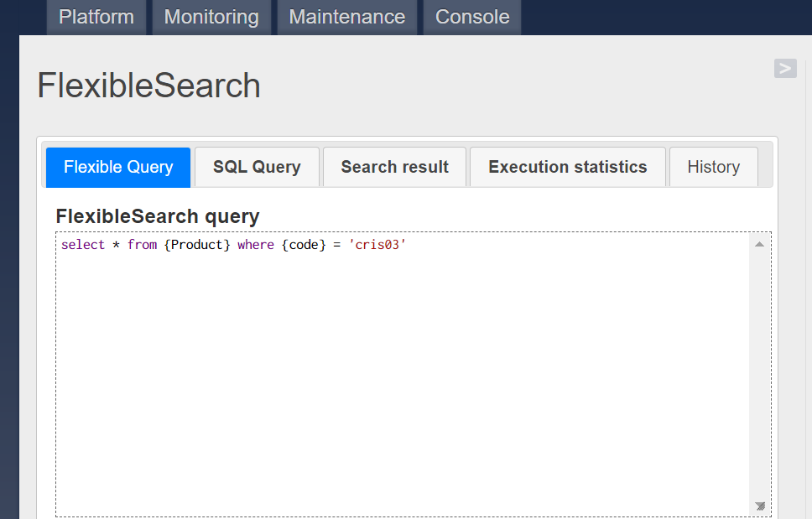This screenshot has height=519, width=812.
Task: Click the 'where' keyword in the query
Action: tap(256, 245)
